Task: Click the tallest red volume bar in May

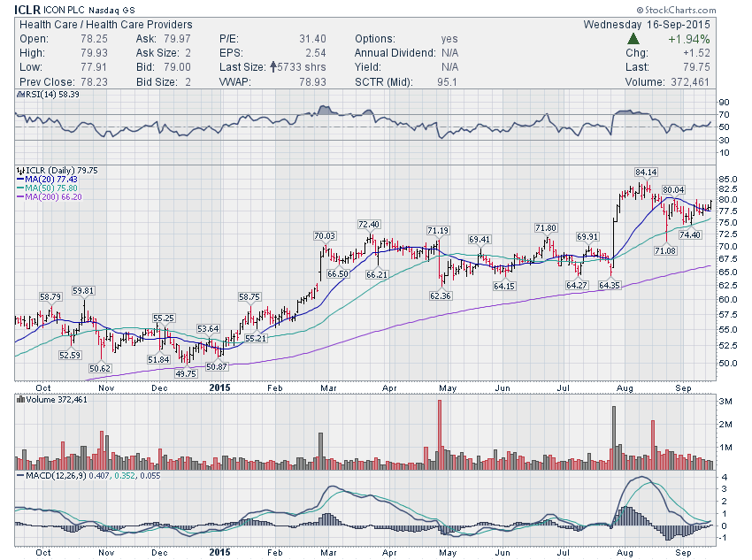Action: tap(440, 434)
